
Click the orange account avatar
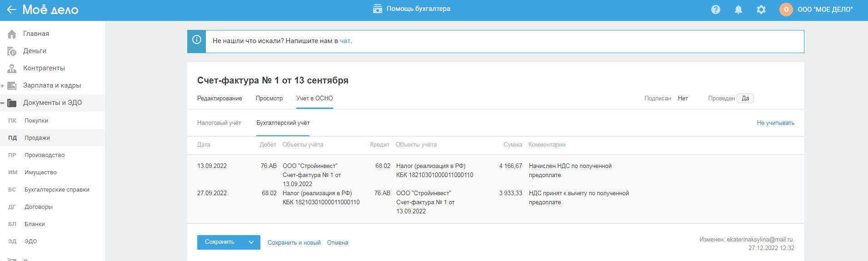pyautogui.click(x=786, y=10)
